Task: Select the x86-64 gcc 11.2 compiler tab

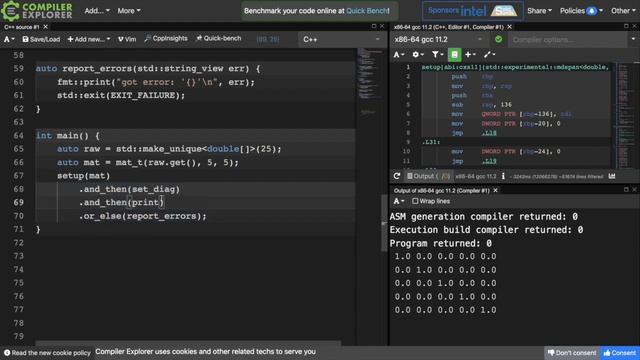Action: point(448,27)
